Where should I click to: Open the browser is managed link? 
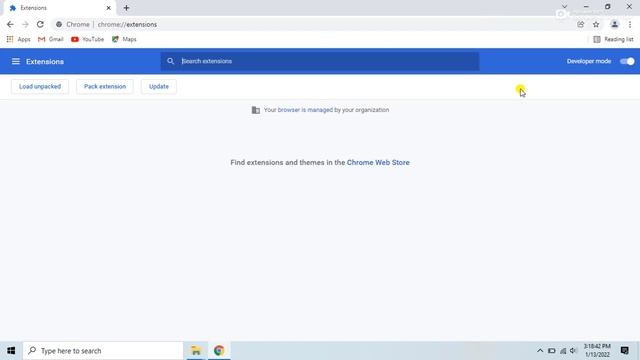305,110
